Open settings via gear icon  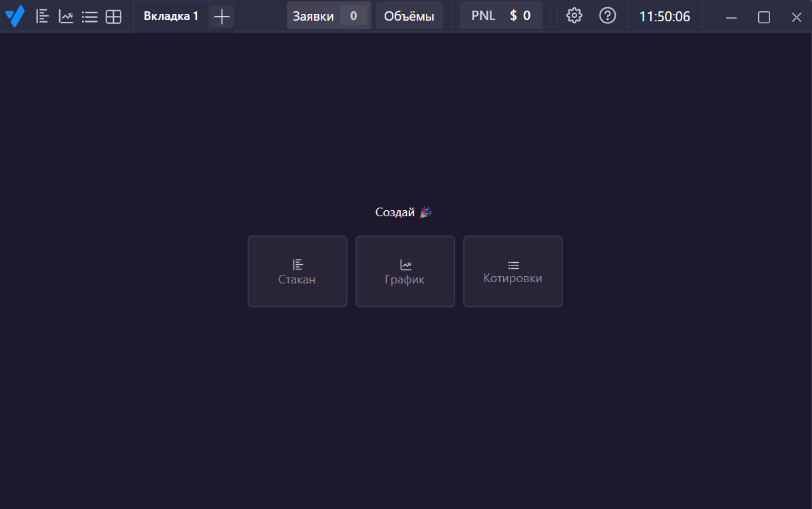(x=574, y=15)
